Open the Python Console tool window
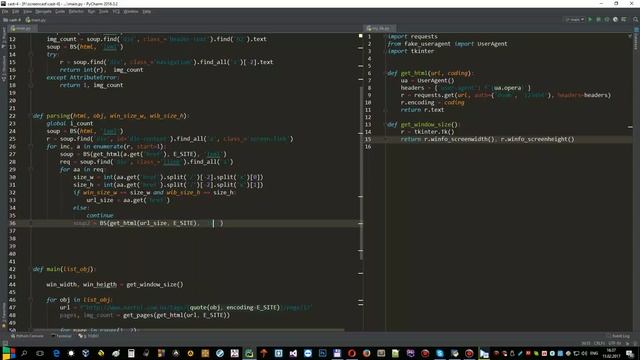This screenshot has width=640, height=360. [27, 336]
